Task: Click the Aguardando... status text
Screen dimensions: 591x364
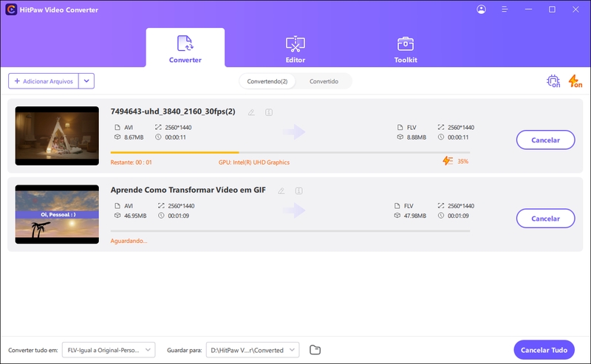Action: (x=129, y=241)
